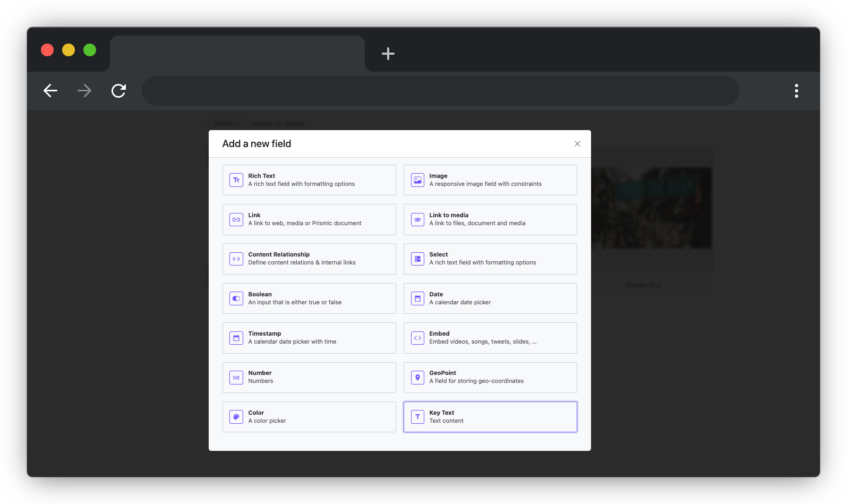Open a new browser tab
This screenshot has height=504, width=847.
[x=388, y=54]
